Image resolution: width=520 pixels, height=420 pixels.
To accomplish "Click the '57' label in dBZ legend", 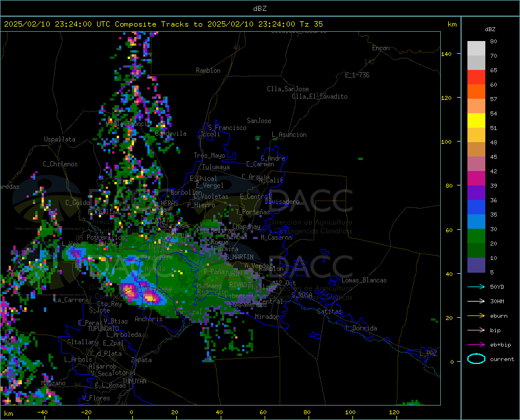I will point(493,99).
